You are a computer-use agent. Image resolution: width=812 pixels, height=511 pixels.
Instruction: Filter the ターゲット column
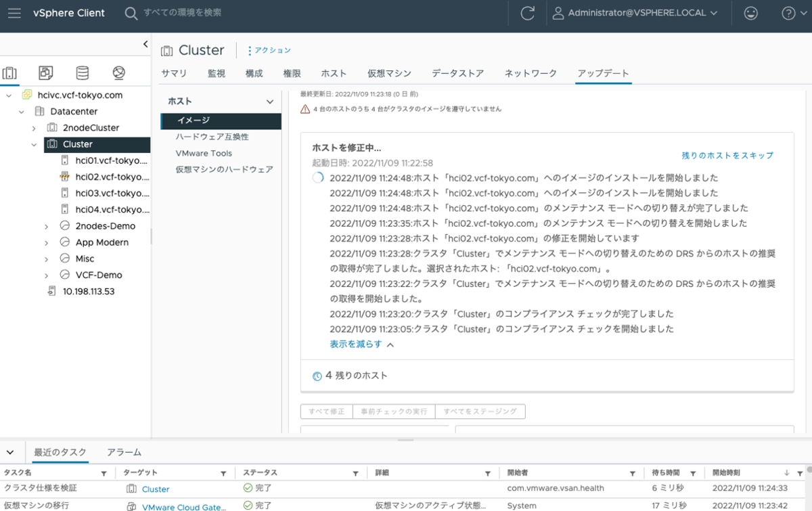click(x=223, y=473)
